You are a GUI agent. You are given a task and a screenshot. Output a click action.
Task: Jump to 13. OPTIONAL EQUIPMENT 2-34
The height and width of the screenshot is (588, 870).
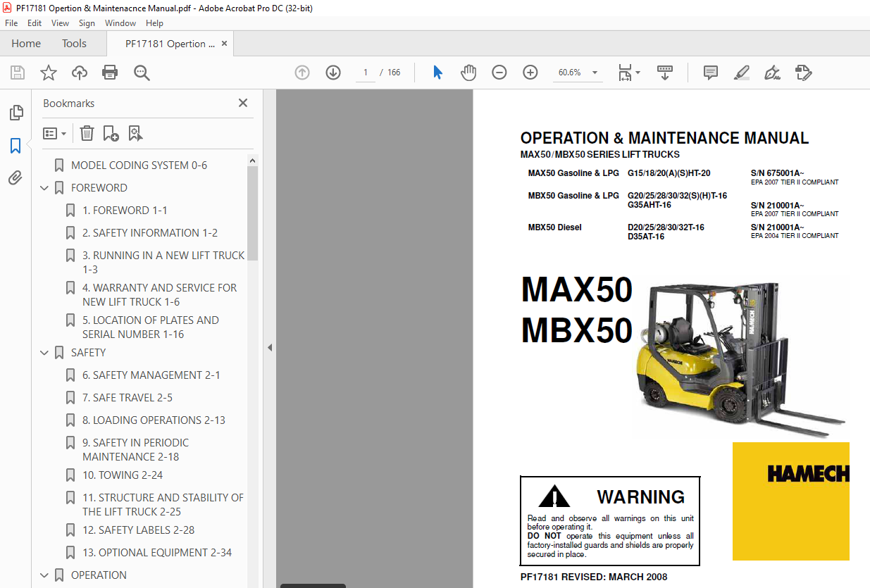[157, 553]
